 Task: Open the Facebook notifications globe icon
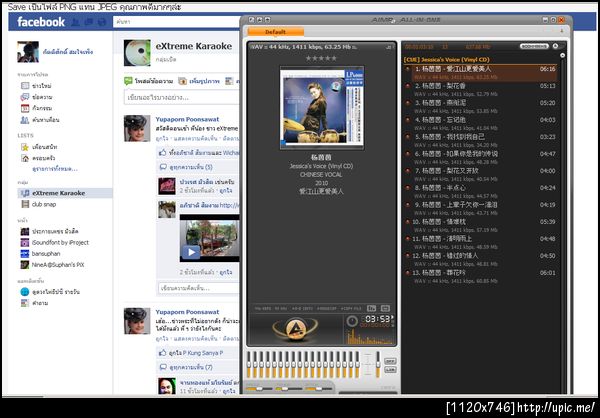coord(102,22)
